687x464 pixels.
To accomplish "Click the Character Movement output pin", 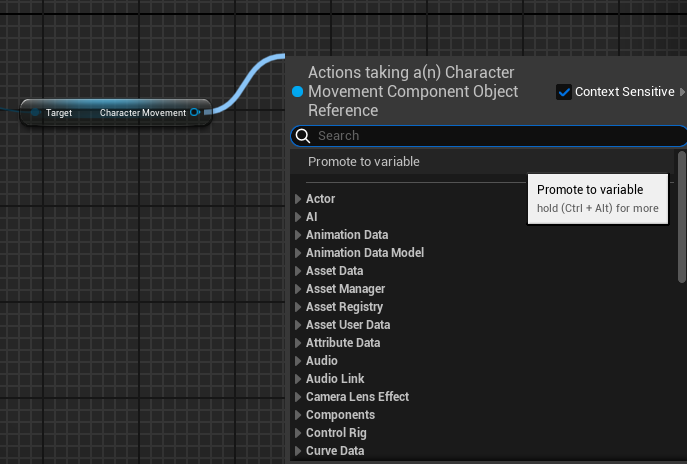I will click(x=195, y=113).
